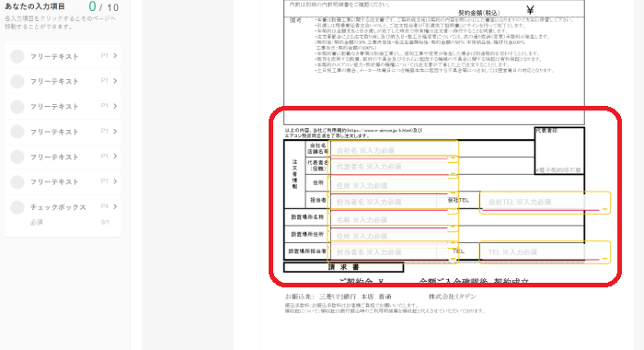Select the 代表者名 ※入力必須 field
644x350 pixels.
click(393, 166)
